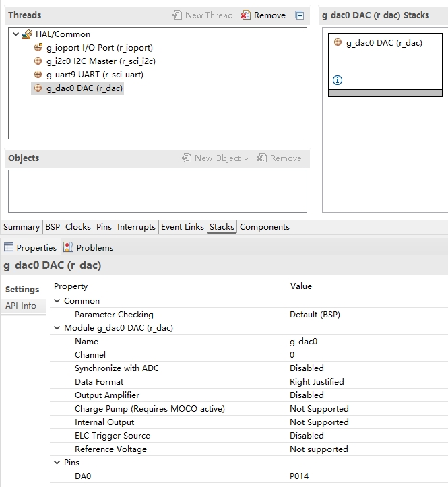Open Charge Pump value Not Supported
Viewport: 448px width, 487px height.
[367, 409]
